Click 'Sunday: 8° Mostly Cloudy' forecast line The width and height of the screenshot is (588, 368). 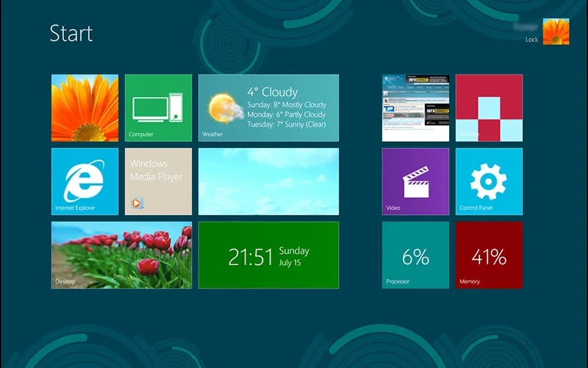click(x=287, y=105)
